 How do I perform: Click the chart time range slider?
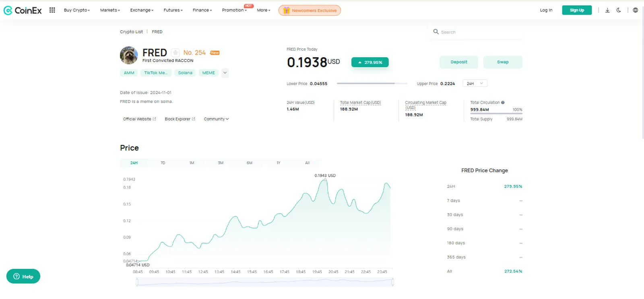265,282
